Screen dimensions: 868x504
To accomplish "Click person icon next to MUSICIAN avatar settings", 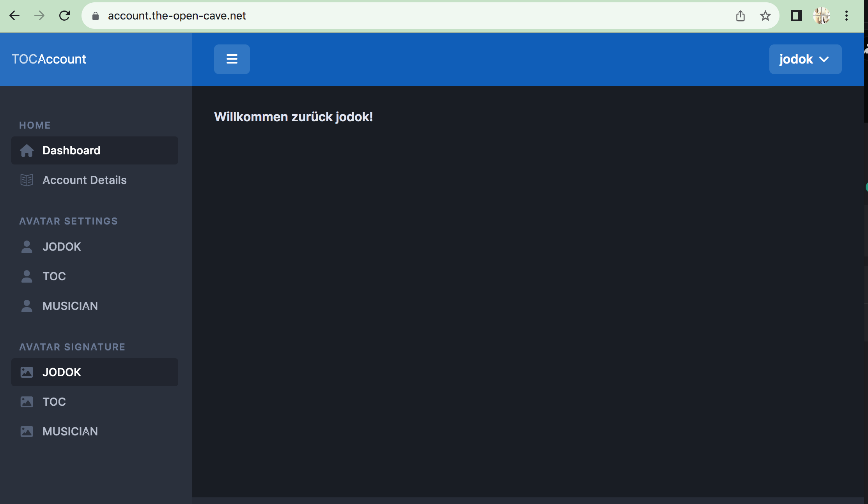I will point(27,306).
